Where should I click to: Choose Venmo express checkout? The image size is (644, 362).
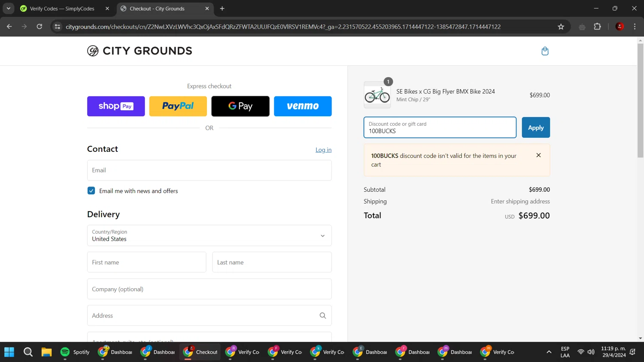pyautogui.click(x=303, y=106)
